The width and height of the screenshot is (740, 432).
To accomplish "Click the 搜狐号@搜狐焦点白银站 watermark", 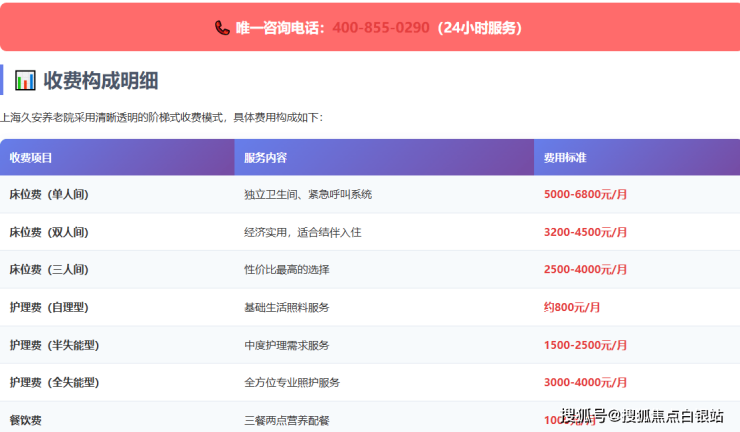I will [x=641, y=416].
